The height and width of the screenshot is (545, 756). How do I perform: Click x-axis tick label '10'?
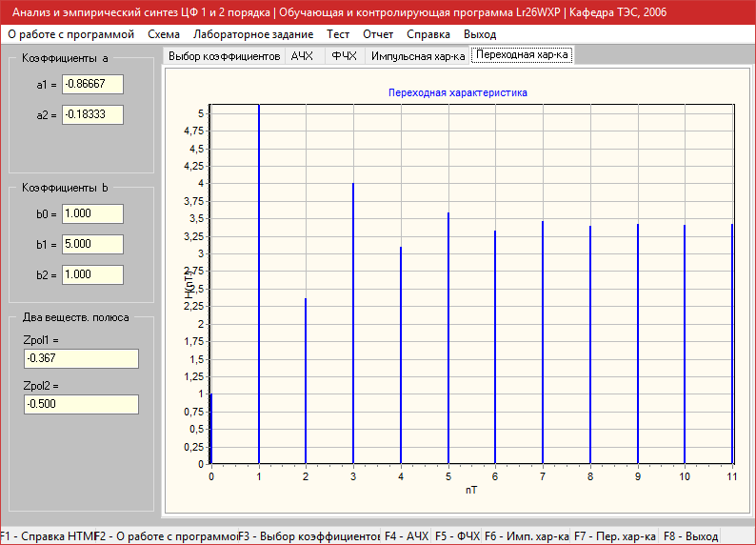click(x=685, y=476)
